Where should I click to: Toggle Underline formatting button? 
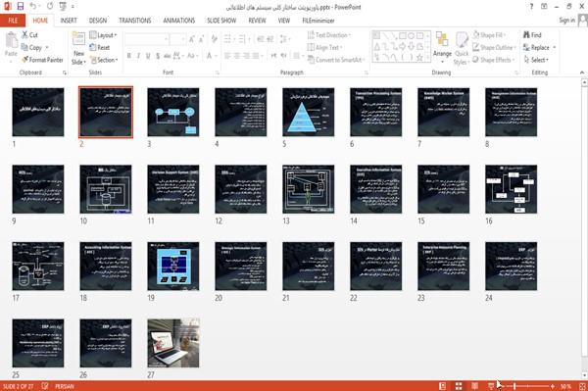coord(148,56)
